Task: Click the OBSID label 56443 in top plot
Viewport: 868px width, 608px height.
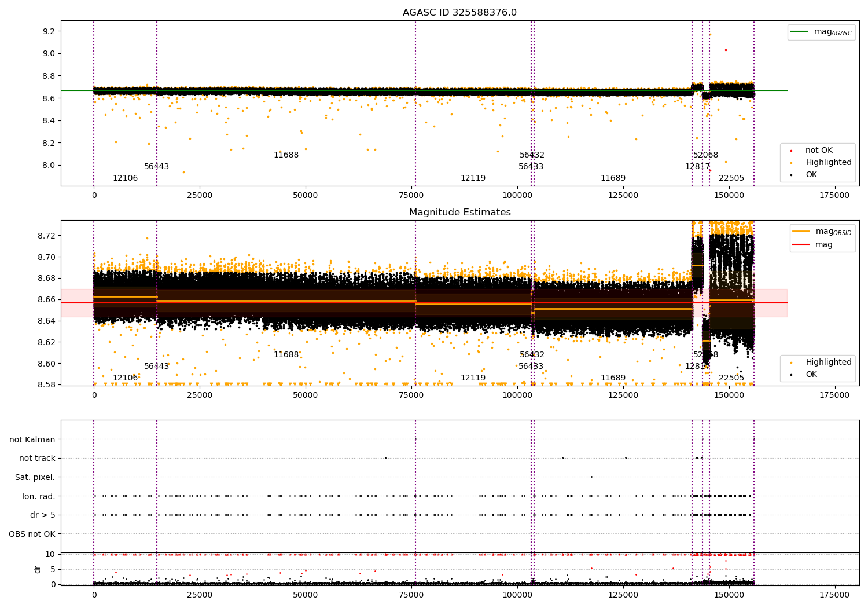Action: (x=157, y=167)
